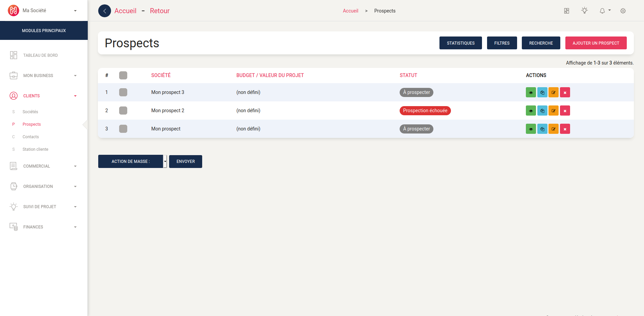Duplicate the prospect Mon prospect 2
The width and height of the screenshot is (644, 316).
point(542,111)
